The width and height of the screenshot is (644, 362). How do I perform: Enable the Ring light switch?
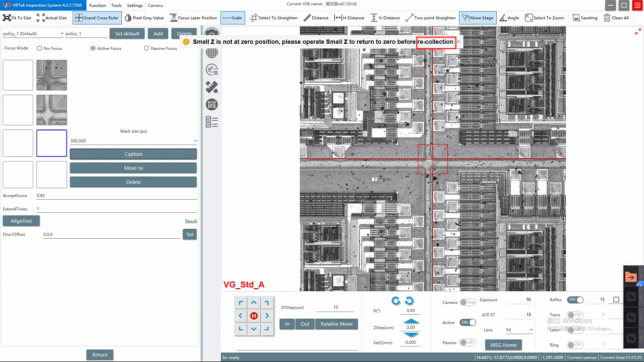click(x=575, y=345)
